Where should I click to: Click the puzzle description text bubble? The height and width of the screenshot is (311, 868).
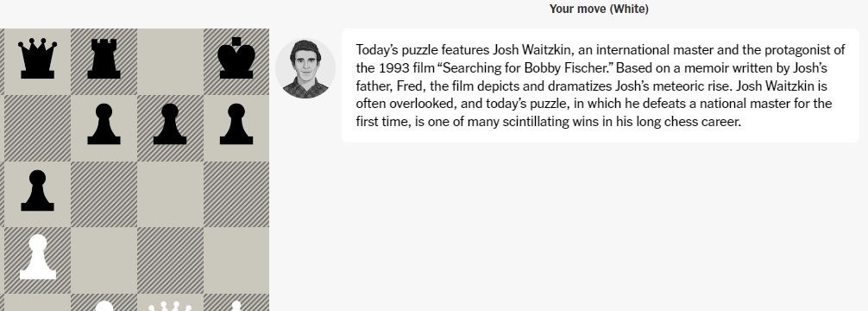coord(600,86)
